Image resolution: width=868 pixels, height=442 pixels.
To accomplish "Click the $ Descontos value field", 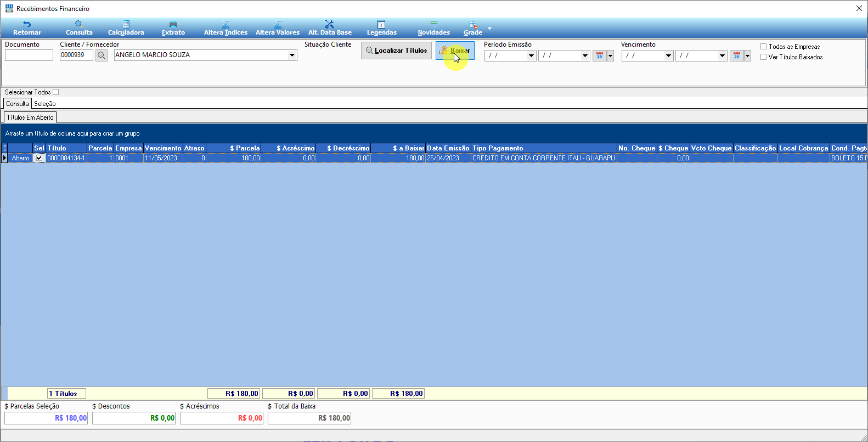I will [134, 418].
